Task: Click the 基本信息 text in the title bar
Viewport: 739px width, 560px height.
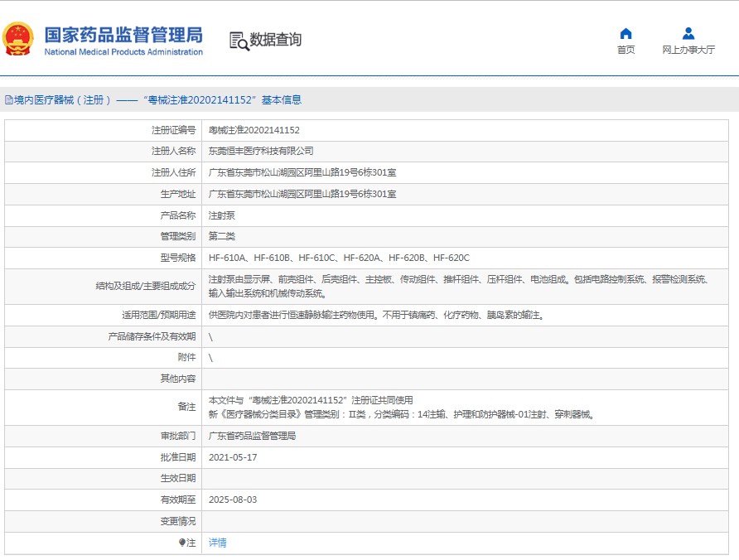Action: pos(282,100)
